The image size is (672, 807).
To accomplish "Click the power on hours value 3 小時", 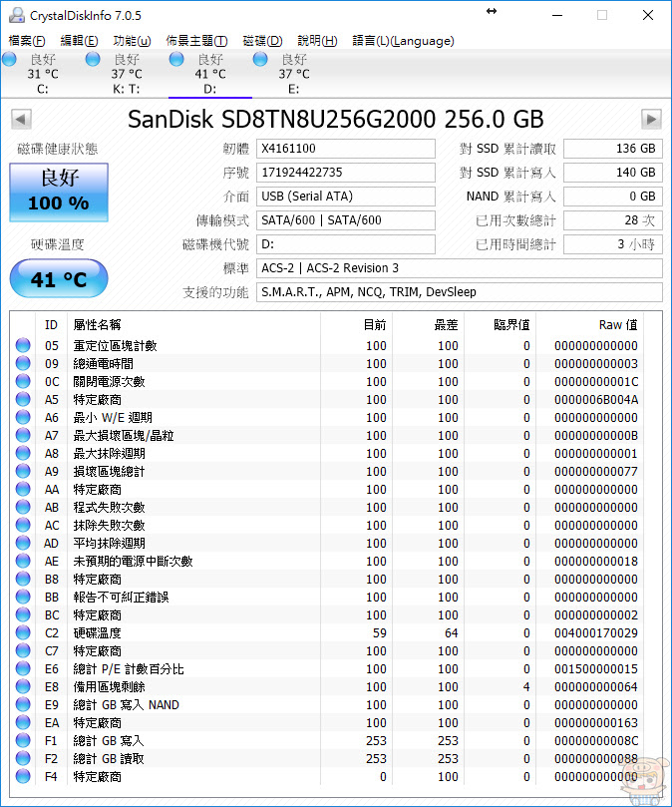I will click(x=613, y=244).
